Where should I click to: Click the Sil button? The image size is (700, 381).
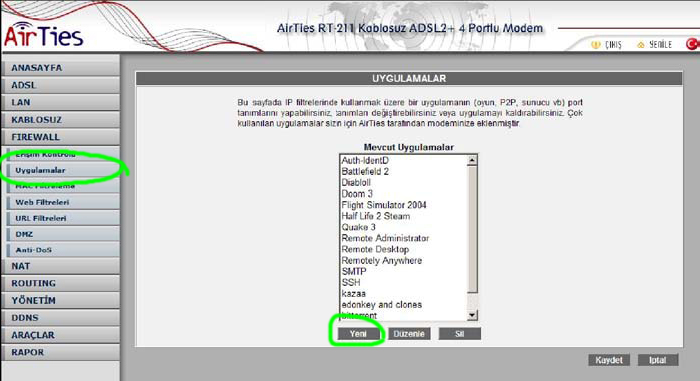click(459, 334)
